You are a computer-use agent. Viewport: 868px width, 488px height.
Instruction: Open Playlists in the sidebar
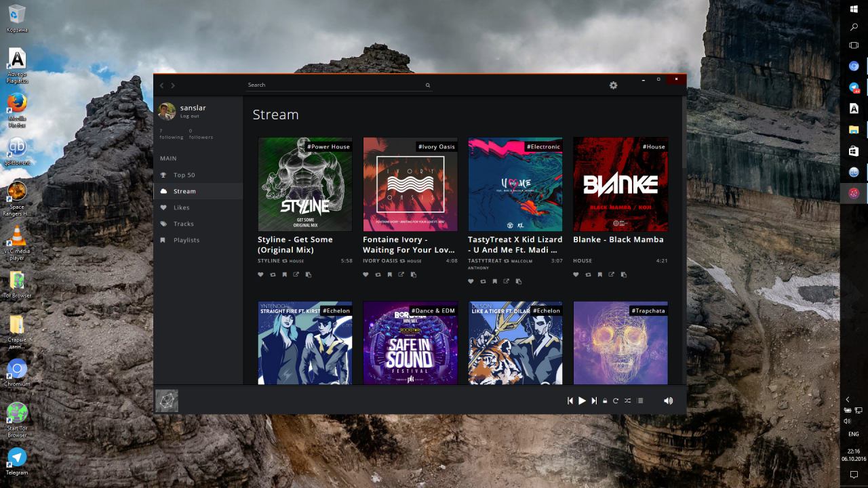tap(198, 240)
